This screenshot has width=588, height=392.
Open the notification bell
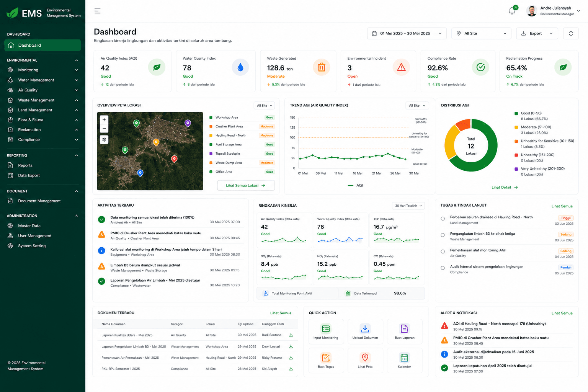(x=512, y=11)
